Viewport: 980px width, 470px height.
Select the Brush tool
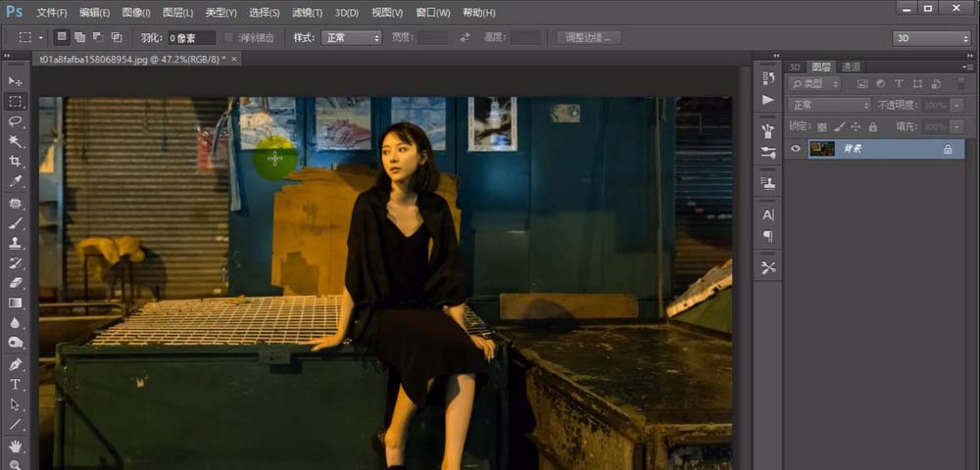tap(16, 223)
